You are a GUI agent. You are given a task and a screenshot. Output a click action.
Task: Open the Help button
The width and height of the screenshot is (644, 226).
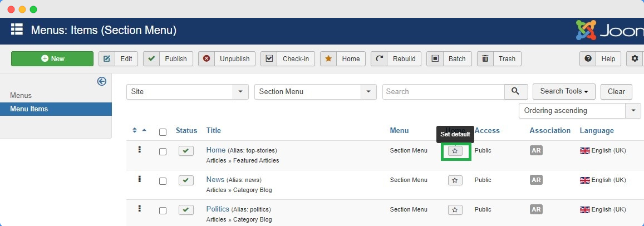pos(600,59)
